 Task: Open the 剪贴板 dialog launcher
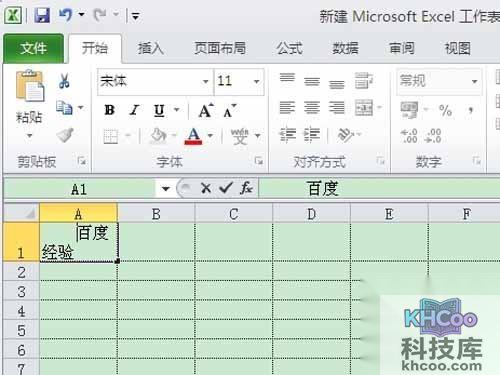click(x=81, y=161)
